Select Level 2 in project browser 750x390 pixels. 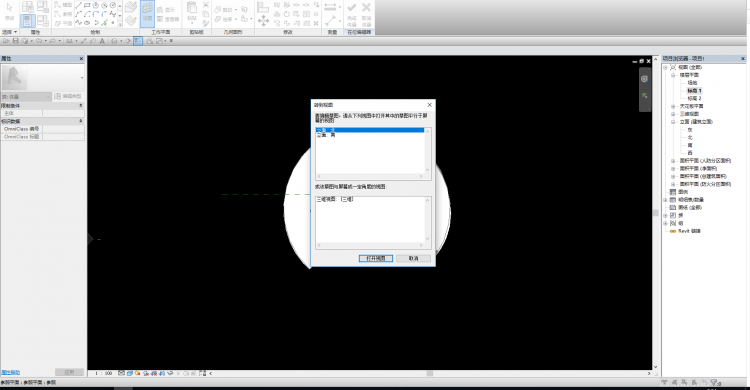pyautogui.click(x=695, y=98)
